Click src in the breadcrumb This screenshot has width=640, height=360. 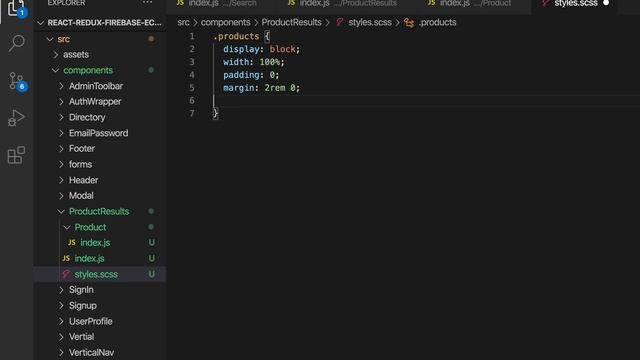183,22
